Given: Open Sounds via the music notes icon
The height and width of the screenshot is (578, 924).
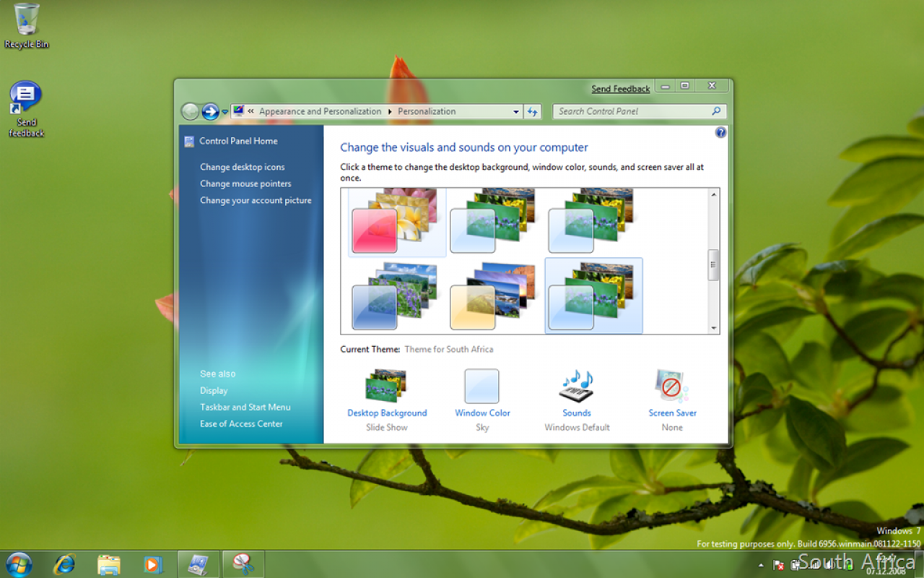Looking at the screenshot, I should coord(577,386).
